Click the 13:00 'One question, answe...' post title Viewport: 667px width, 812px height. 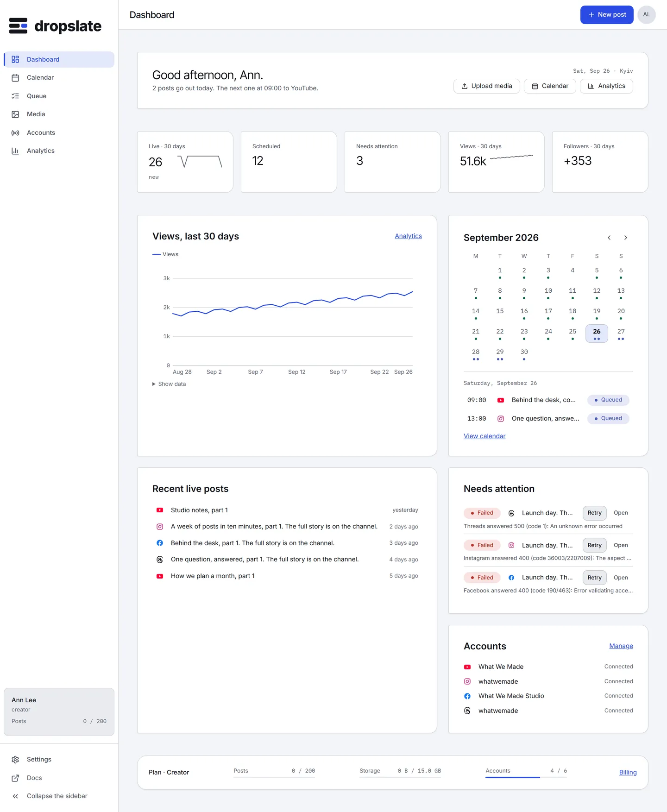546,419
